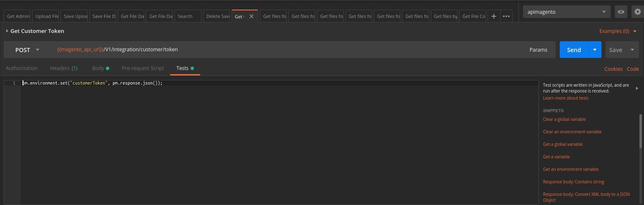Open the apimagento environment dropdown

tap(566, 12)
